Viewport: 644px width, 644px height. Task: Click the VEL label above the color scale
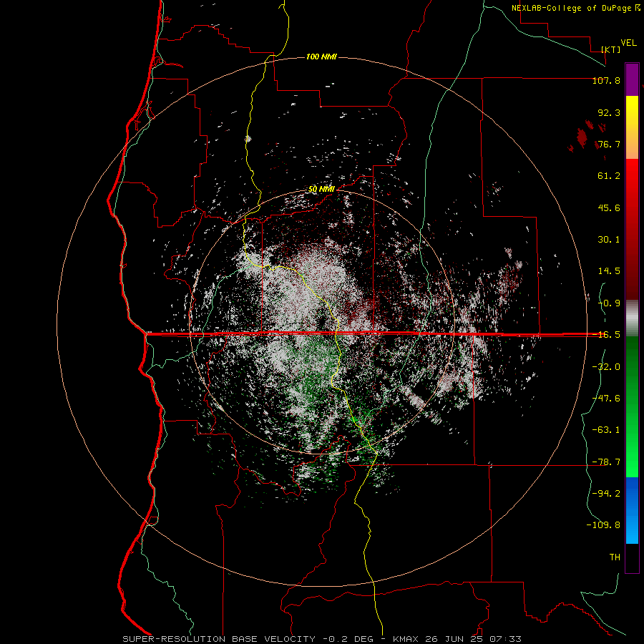point(628,43)
